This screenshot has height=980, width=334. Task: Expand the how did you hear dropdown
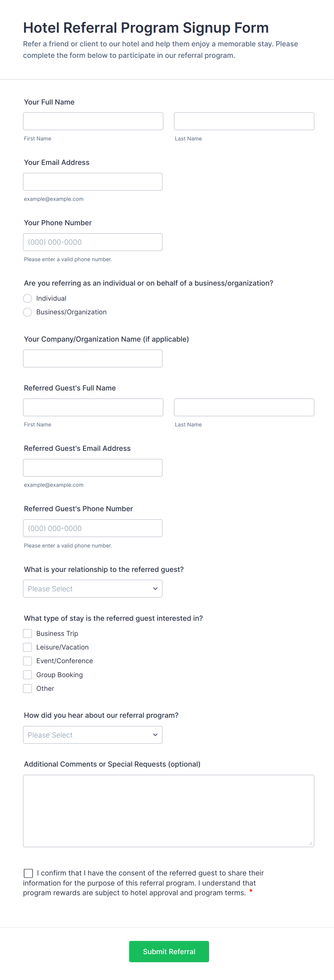pyautogui.click(x=92, y=735)
